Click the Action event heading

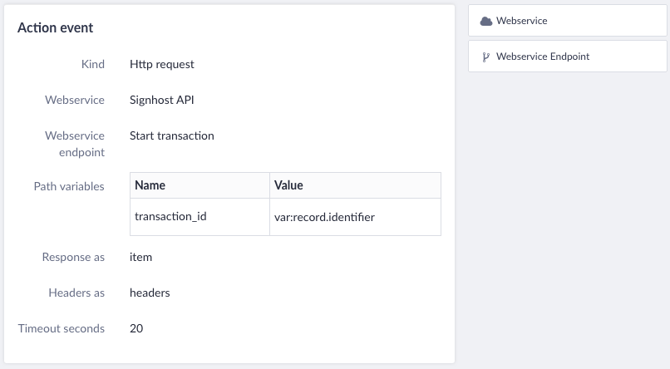[55, 28]
